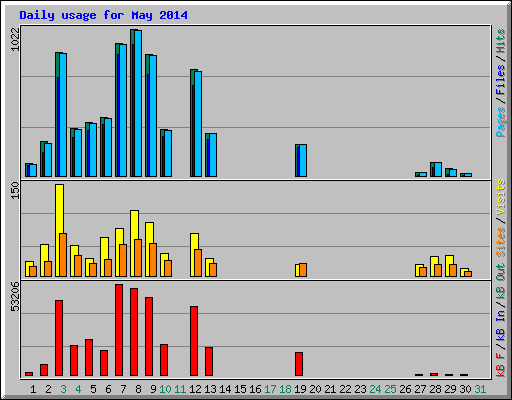
Task: Click day label 2 on the axis
Action: coord(48,389)
